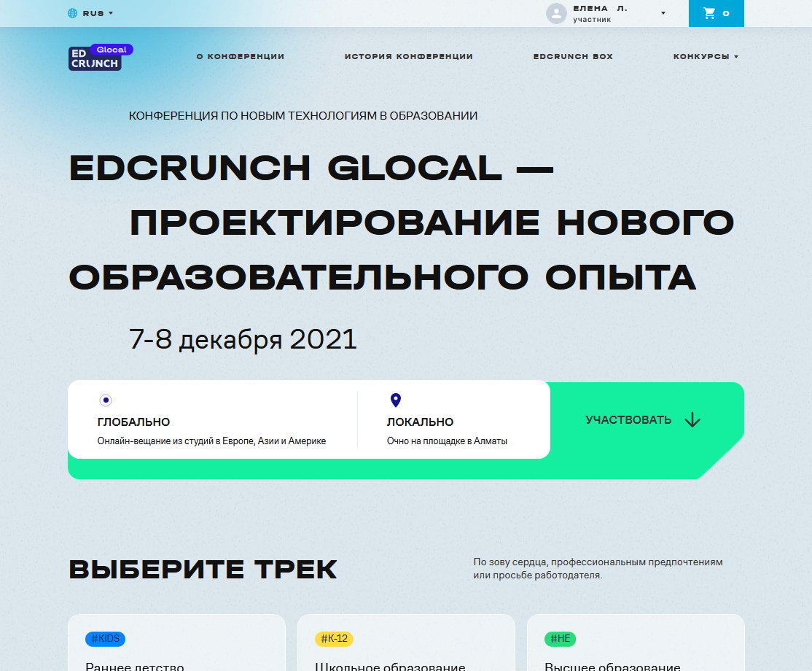Click the #KIDS track tag
812x671 pixels.
[x=105, y=639]
